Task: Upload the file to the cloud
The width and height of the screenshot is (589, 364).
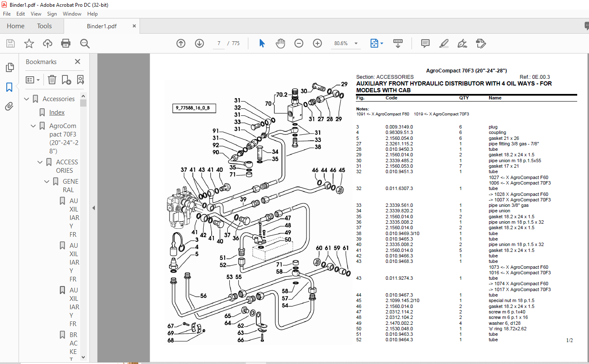Action: point(48,43)
